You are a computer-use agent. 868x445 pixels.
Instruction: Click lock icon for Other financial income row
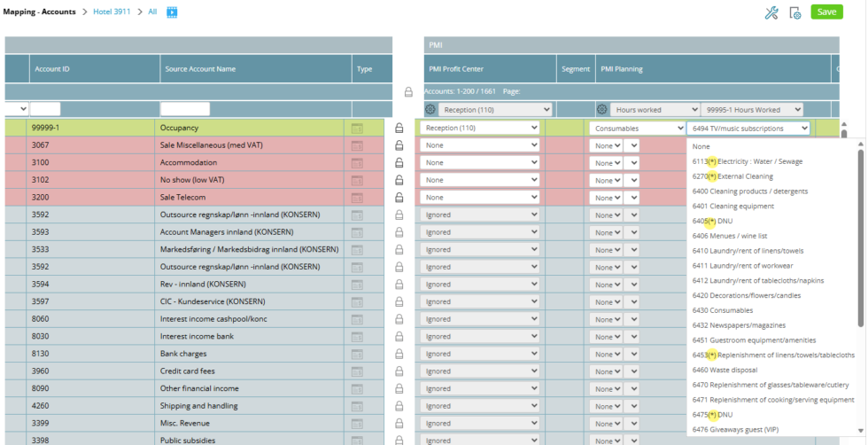[399, 388]
